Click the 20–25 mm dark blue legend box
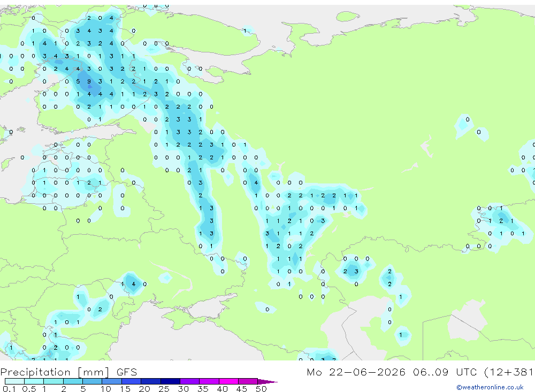The height and width of the screenshot is (392, 535). (x=151, y=381)
